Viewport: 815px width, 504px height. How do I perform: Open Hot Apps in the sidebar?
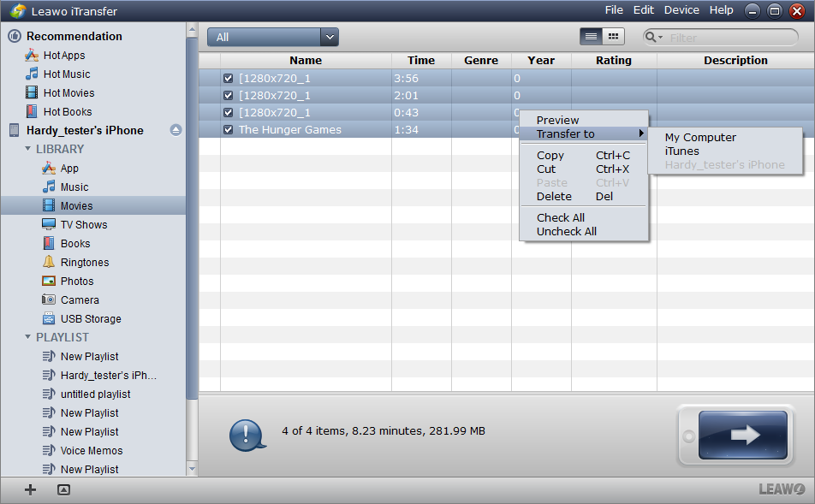[x=55, y=55]
